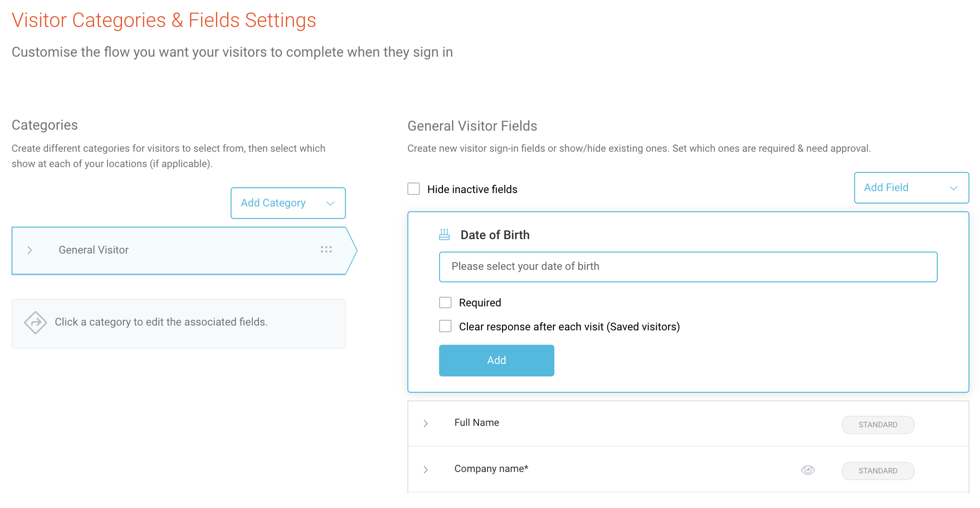Toggle Company name visibility eye icon

(x=808, y=470)
